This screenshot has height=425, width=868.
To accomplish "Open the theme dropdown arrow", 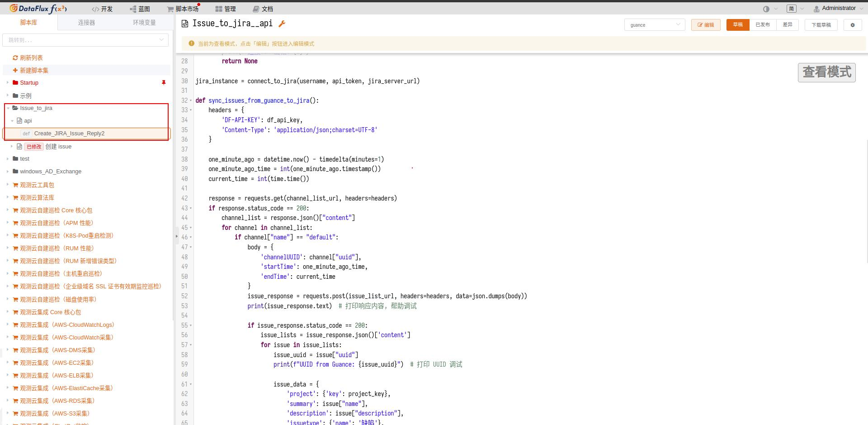I will (776, 9).
